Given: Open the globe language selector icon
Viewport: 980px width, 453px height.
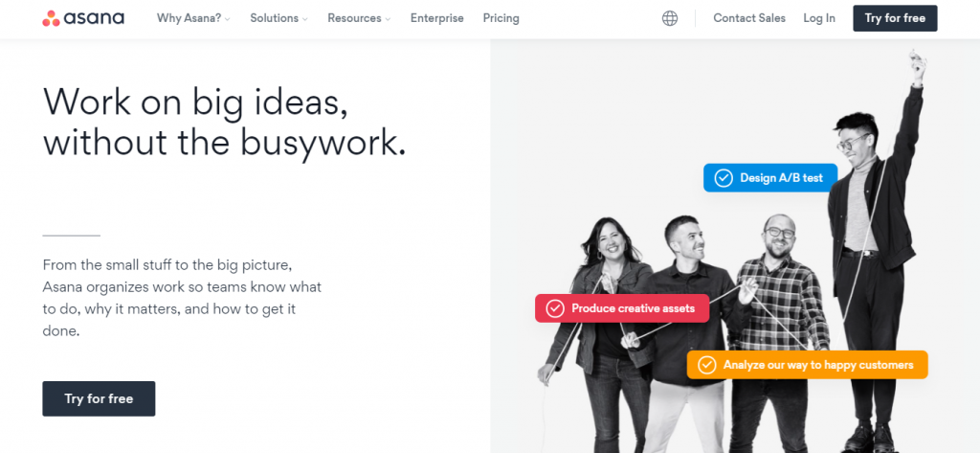Looking at the screenshot, I should (669, 18).
